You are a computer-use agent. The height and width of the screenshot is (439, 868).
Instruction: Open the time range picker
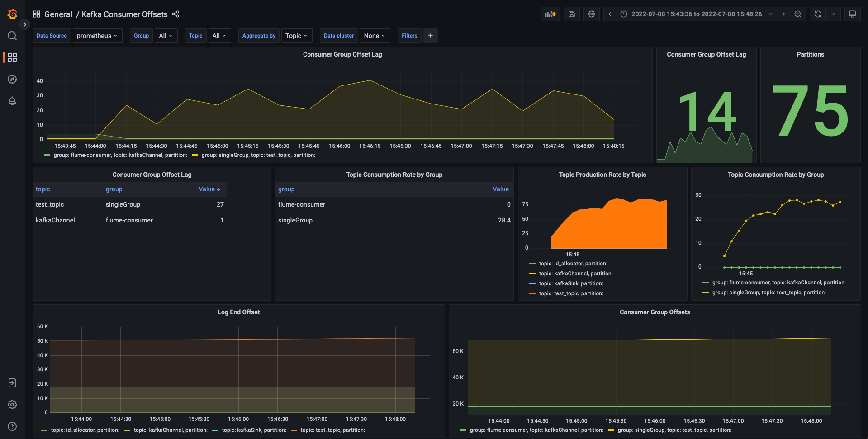[696, 14]
